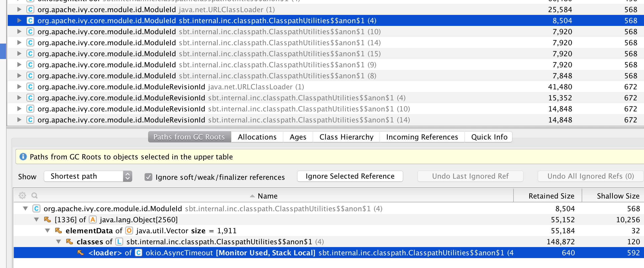
Task: Sort by the Retained Size column header
Action: click(x=551, y=196)
